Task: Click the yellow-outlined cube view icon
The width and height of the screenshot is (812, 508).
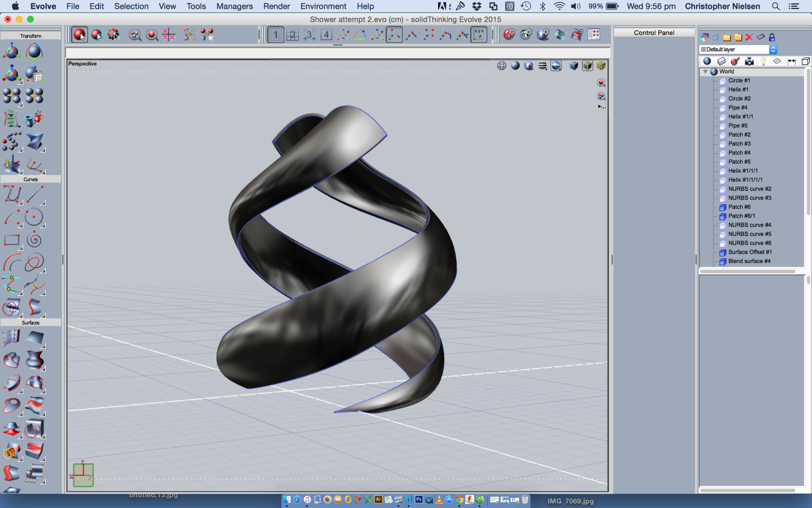Action: click(587, 66)
